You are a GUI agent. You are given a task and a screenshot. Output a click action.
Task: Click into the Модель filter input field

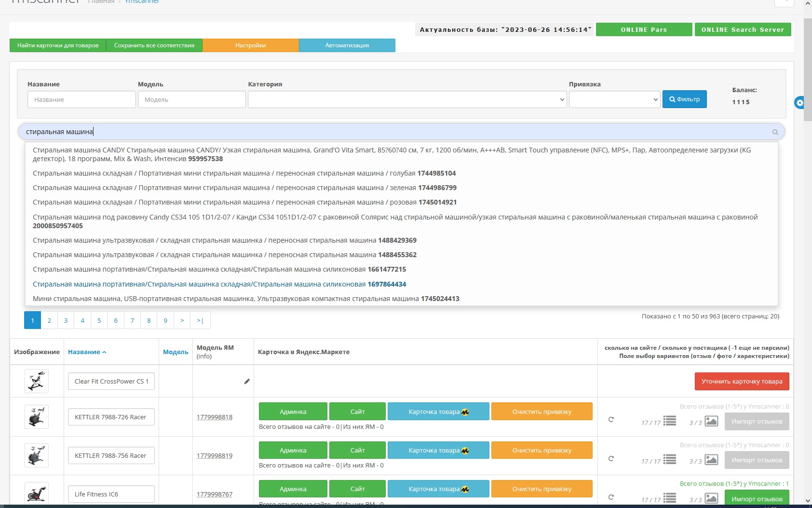[191, 100]
